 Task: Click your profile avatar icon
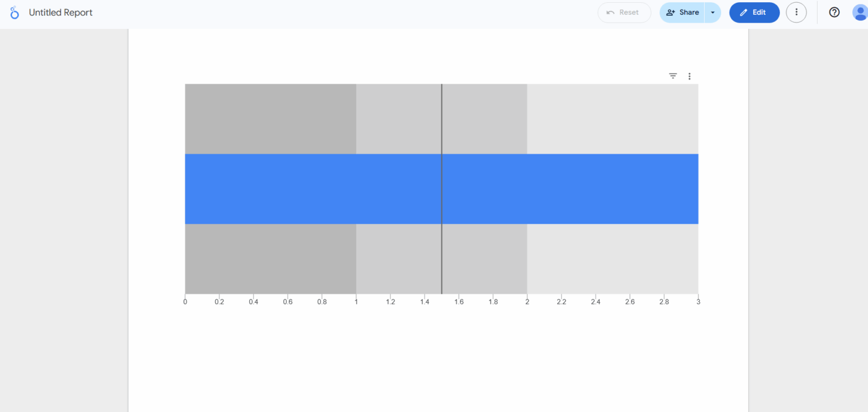pyautogui.click(x=860, y=12)
